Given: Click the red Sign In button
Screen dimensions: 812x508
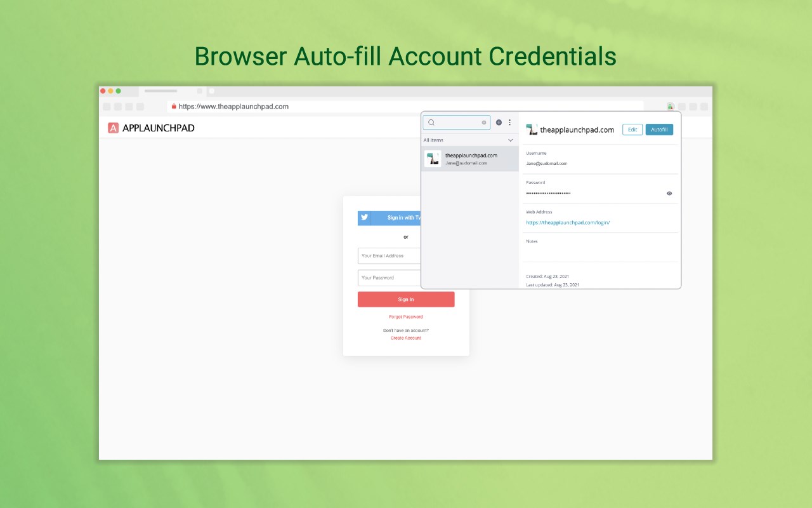Looking at the screenshot, I should click(x=406, y=299).
